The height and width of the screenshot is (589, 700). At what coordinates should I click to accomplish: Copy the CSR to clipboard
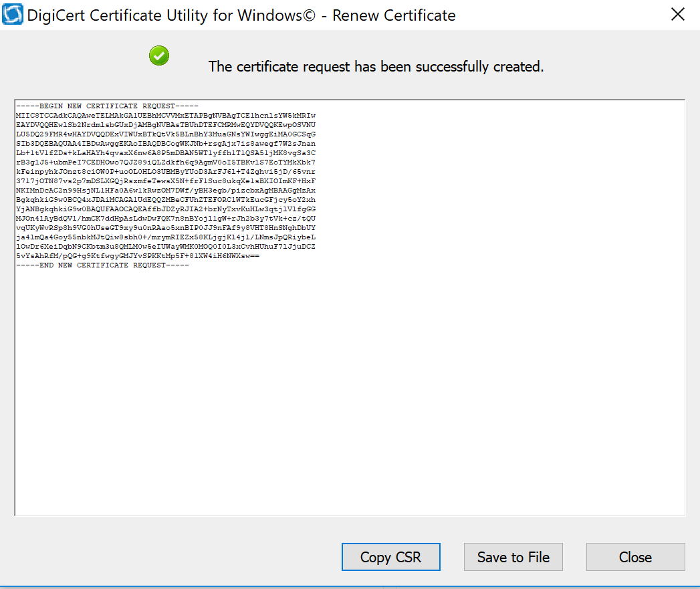pyautogui.click(x=390, y=557)
